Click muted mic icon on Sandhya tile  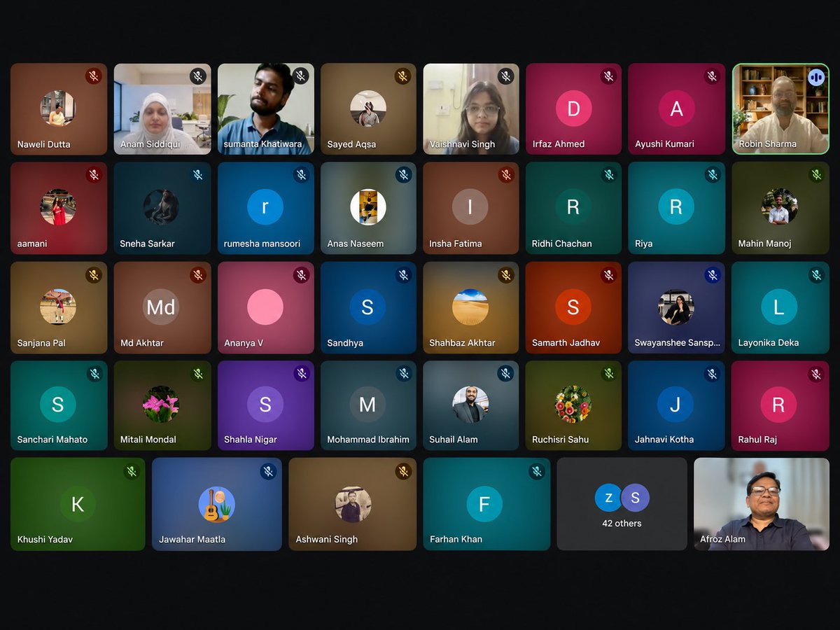point(403,274)
